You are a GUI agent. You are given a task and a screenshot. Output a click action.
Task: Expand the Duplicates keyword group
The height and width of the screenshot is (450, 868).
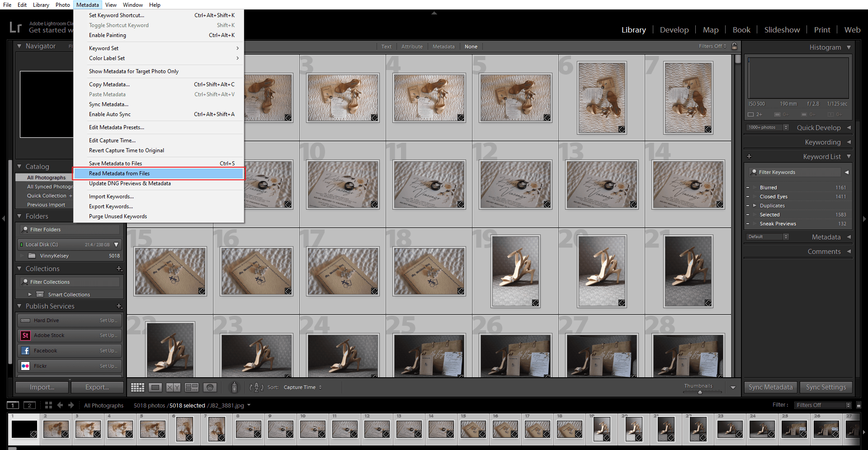click(x=755, y=206)
